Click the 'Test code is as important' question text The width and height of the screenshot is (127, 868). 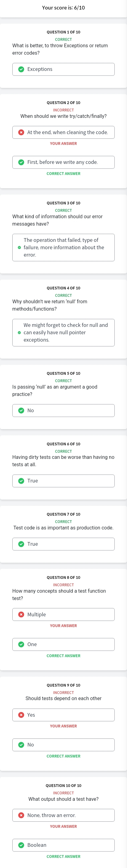click(x=63, y=528)
